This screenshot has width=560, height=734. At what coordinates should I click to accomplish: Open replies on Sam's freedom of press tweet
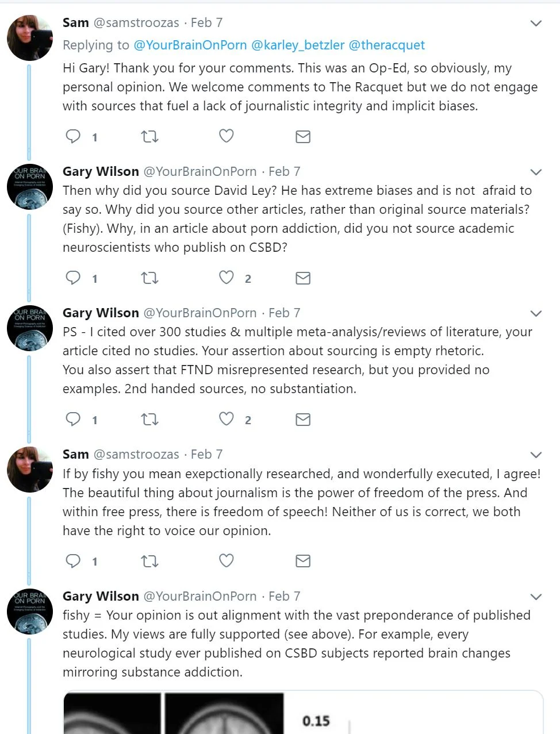point(74,560)
